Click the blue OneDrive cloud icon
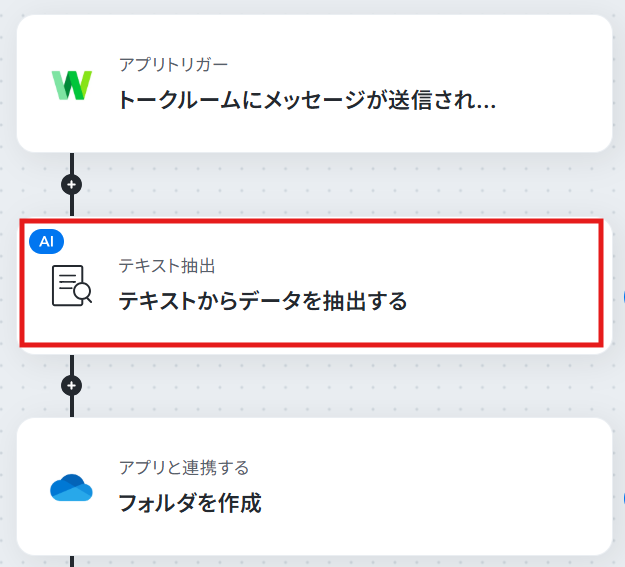 (71, 487)
